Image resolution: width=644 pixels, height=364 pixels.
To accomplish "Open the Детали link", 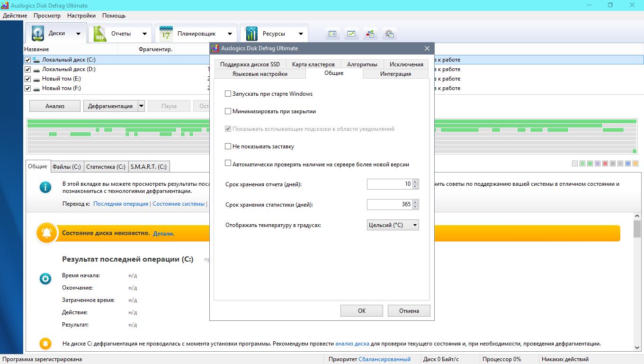I will (164, 234).
